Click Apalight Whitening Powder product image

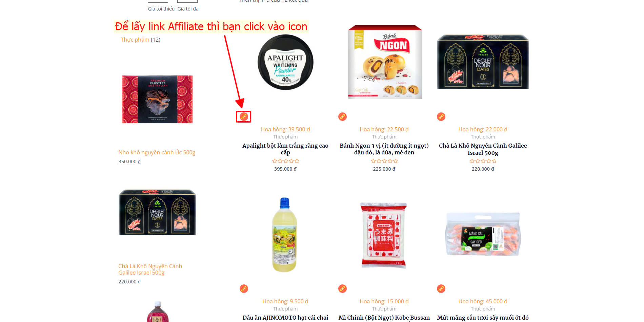click(x=285, y=62)
